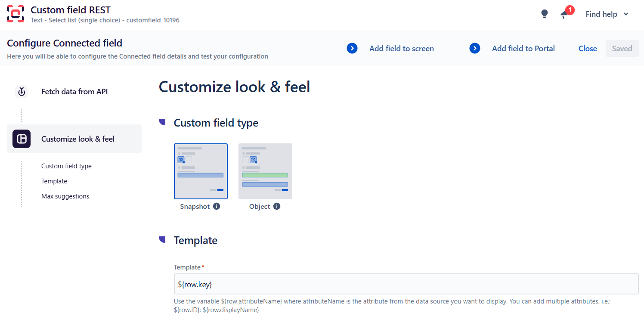Jump to Template section in sidebar
The height and width of the screenshot is (319, 644).
coord(54,181)
